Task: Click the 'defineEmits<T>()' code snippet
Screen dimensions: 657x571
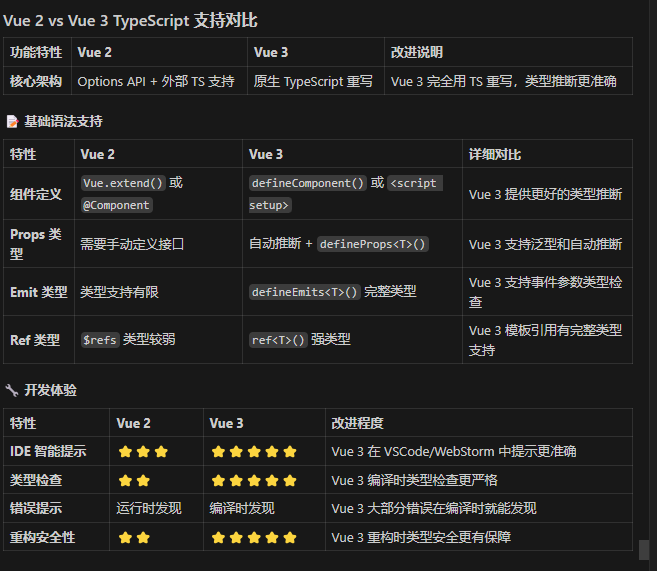Action: 305,292
